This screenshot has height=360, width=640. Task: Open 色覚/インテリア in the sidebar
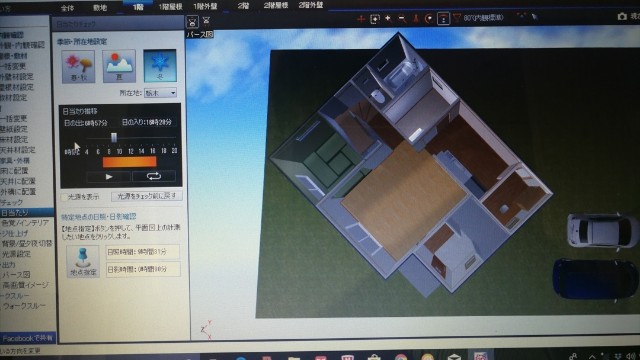click(25, 223)
